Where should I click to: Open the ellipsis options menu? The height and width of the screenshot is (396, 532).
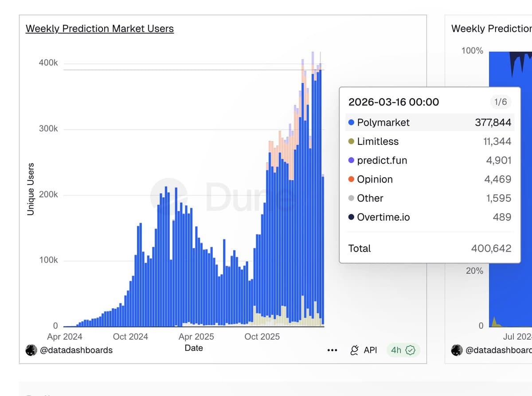coord(332,350)
